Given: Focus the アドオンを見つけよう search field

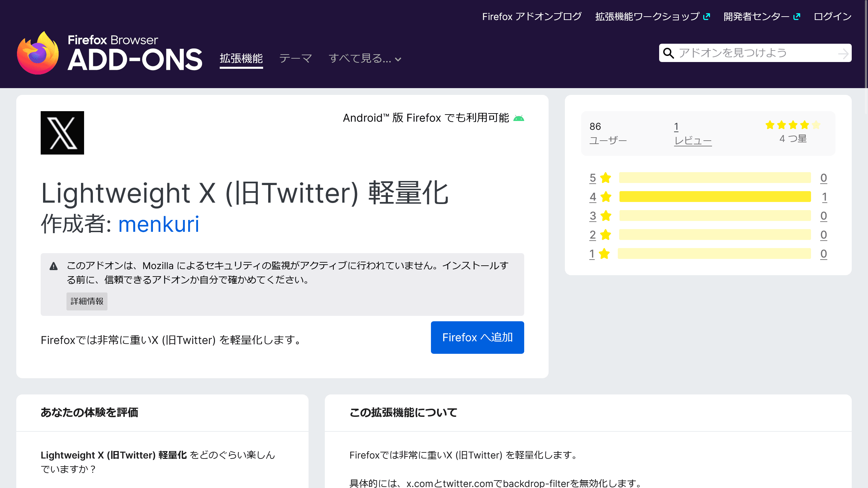Looking at the screenshot, I should [x=755, y=53].
